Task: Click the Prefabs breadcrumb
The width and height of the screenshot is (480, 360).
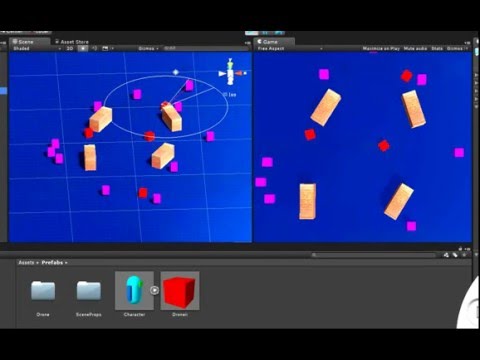Action: pyautogui.click(x=52, y=263)
